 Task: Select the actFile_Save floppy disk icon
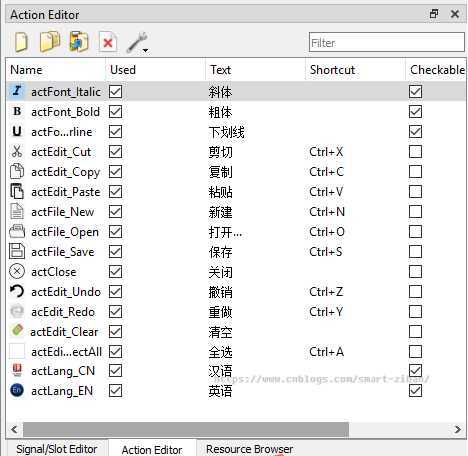(x=17, y=251)
